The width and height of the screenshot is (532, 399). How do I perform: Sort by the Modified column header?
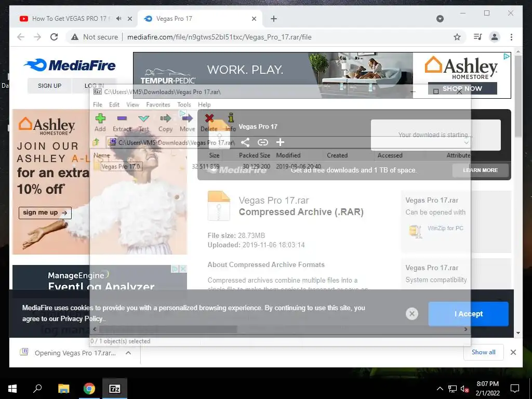tap(288, 155)
